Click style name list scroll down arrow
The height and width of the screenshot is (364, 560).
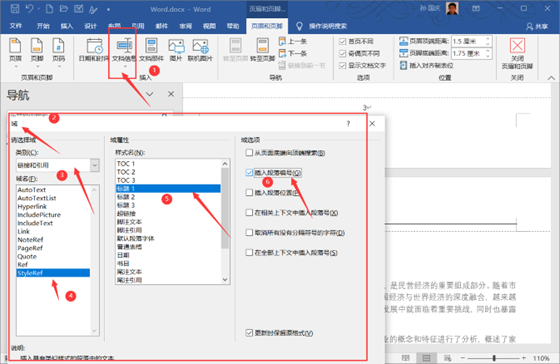point(225,280)
